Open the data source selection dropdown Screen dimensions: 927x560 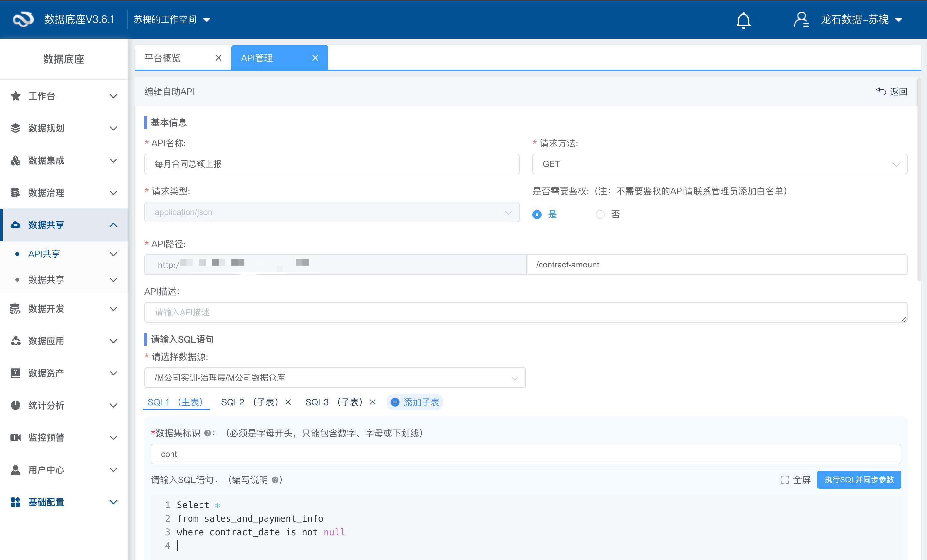(x=335, y=378)
